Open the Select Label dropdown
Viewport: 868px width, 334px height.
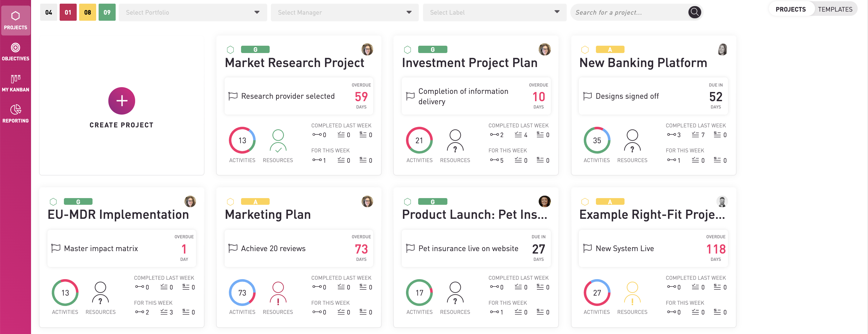pos(494,12)
